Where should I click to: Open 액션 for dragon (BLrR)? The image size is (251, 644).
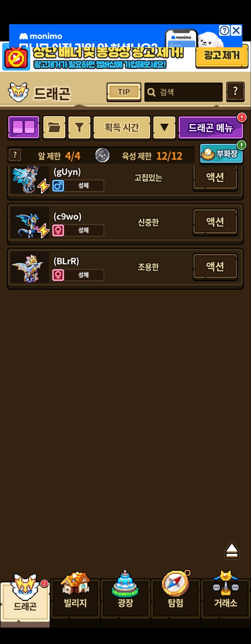click(x=215, y=266)
